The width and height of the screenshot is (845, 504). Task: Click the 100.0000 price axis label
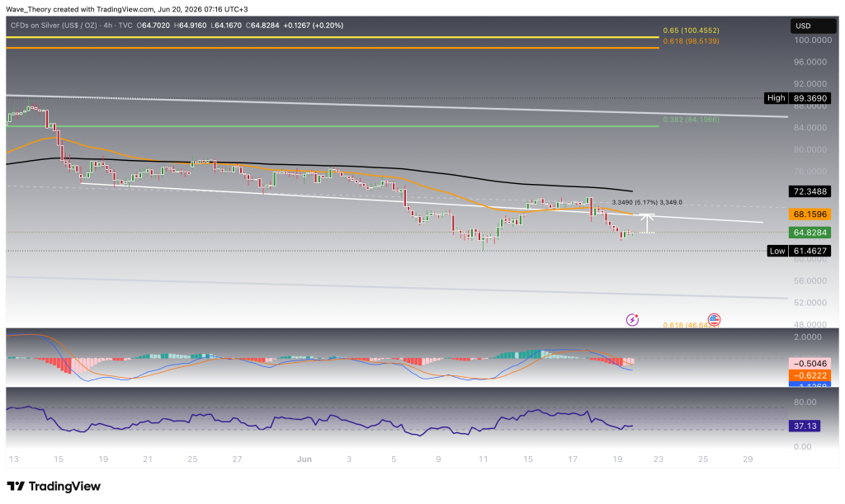[813, 40]
